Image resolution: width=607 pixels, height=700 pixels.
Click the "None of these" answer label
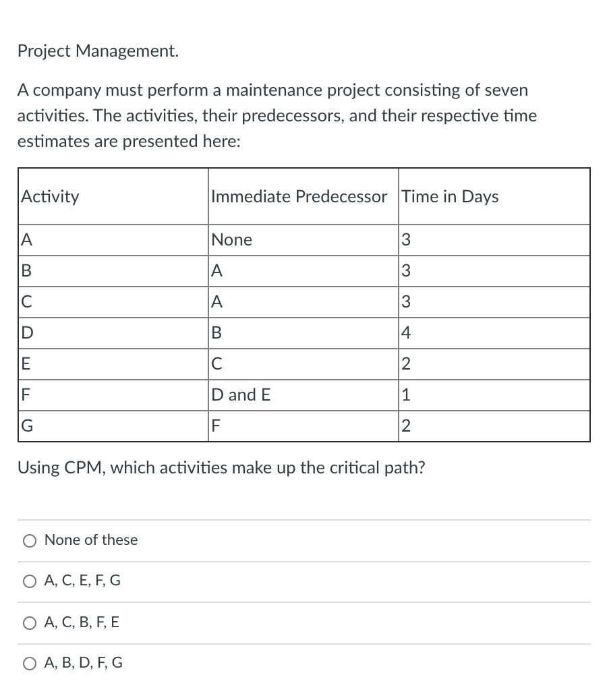tap(91, 540)
